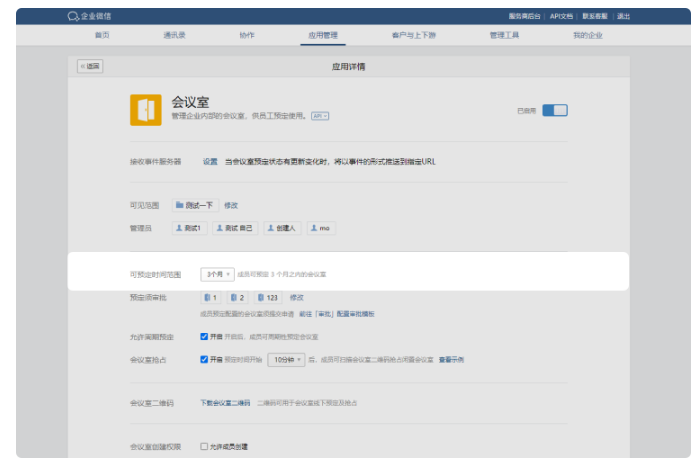Open API文档 in the header
Screen dimensions: 697x468
pyautogui.click(x=561, y=16)
